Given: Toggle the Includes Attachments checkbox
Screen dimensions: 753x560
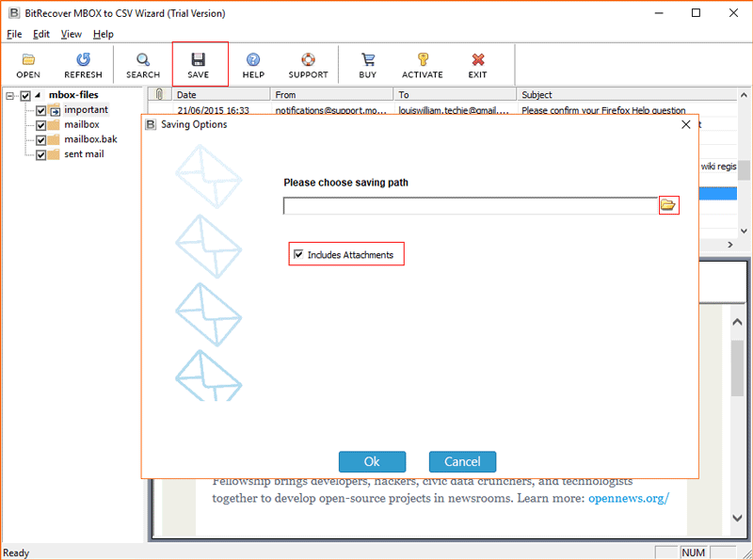Looking at the screenshot, I should pyautogui.click(x=298, y=254).
